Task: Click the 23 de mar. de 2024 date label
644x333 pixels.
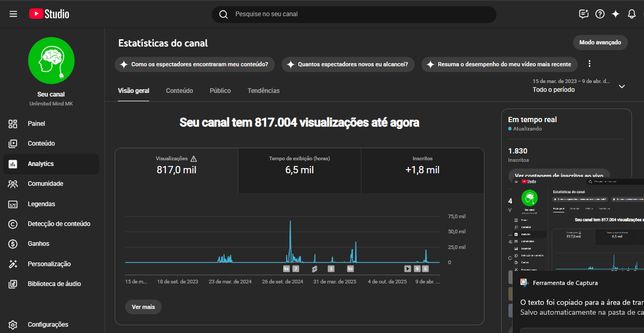Action: 230,281
